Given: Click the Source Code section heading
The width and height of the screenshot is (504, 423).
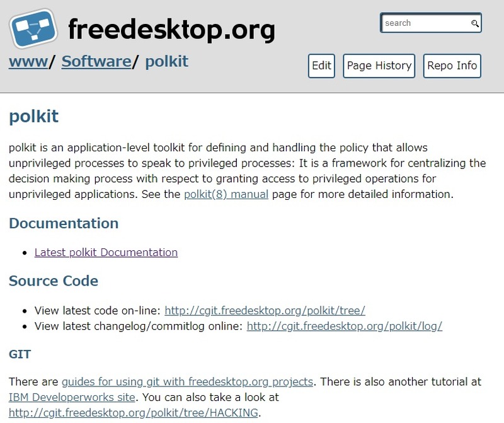Looking at the screenshot, I should click(x=54, y=281).
